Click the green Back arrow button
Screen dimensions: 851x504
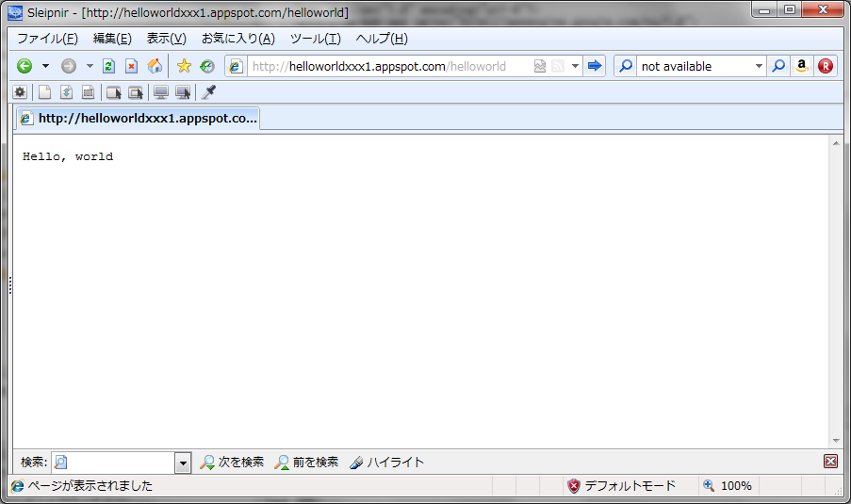coord(25,66)
